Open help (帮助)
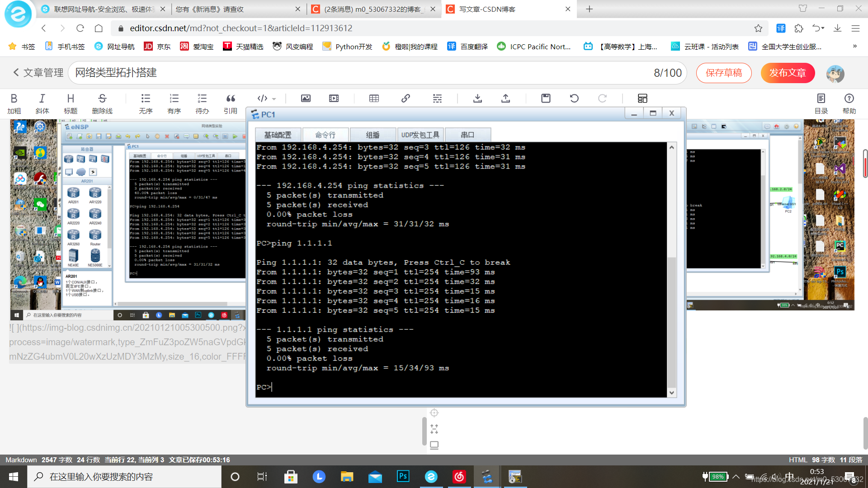This screenshot has width=868, height=488. tap(849, 103)
